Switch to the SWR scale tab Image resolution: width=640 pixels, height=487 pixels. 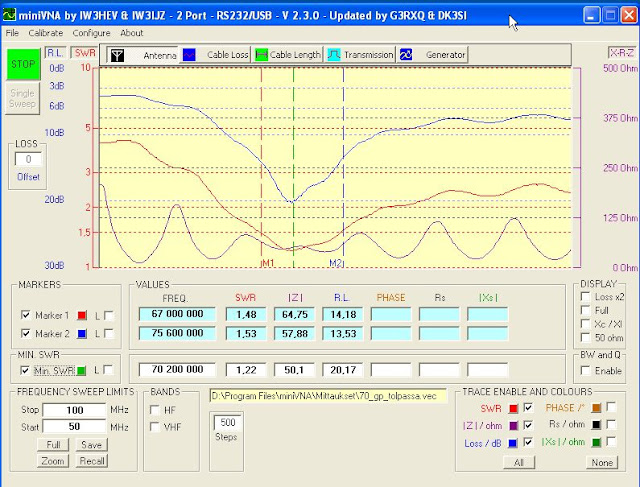85,53
